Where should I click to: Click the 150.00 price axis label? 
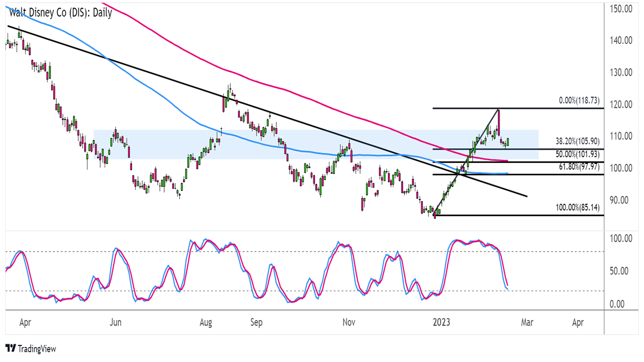pos(622,9)
